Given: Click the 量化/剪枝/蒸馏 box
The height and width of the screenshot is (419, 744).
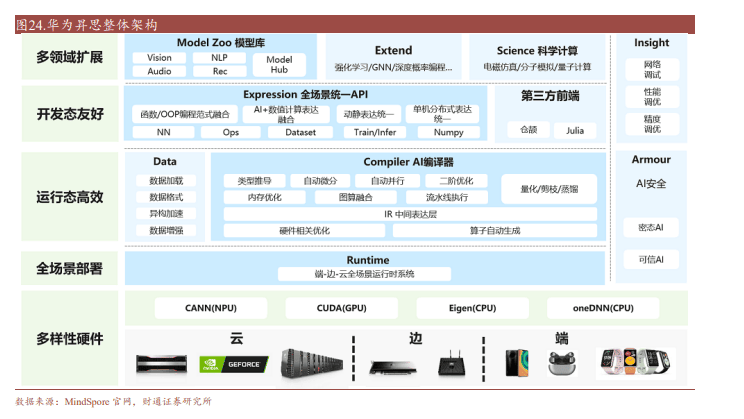Looking at the screenshot, I should (549, 189).
